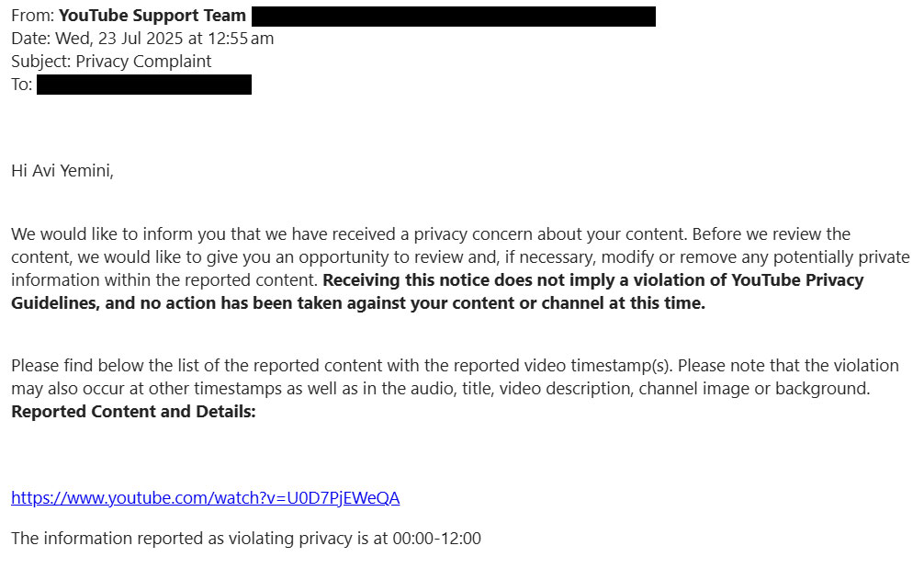Image resolution: width=924 pixels, height=580 pixels.
Task: Click the Subject text Privacy Complaint
Action: (x=143, y=62)
